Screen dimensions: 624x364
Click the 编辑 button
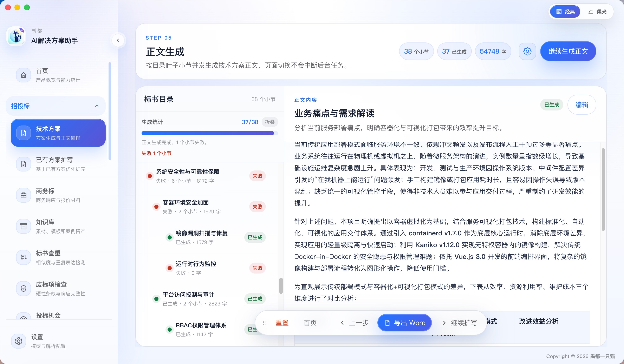coord(582,105)
